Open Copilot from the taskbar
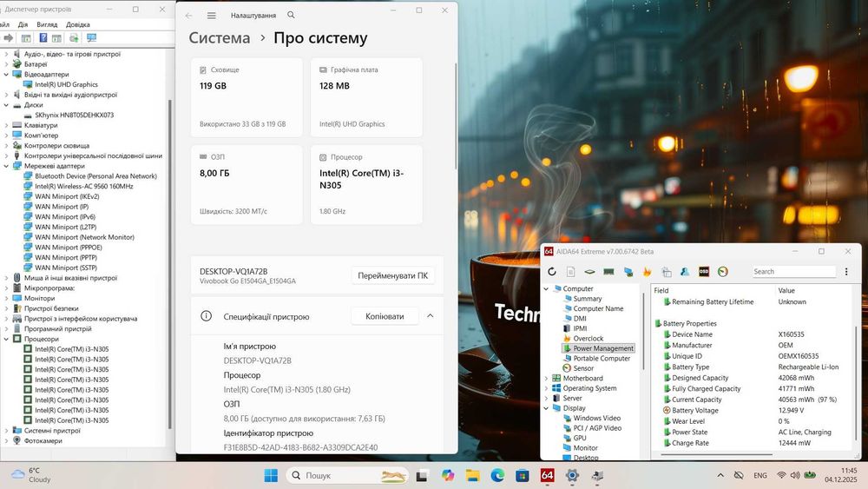Viewport: 868px width, 489px height. click(447, 475)
